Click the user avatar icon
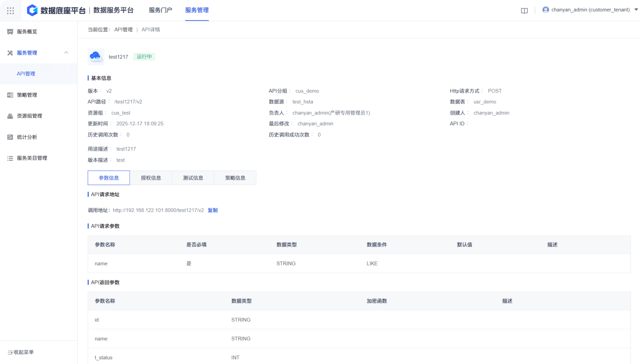 point(545,10)
